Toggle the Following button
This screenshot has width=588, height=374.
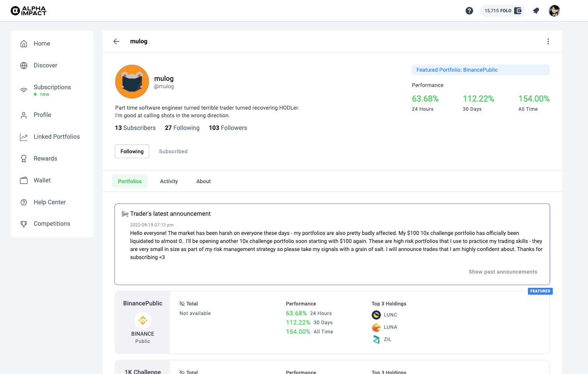click(x=132, y=151)
